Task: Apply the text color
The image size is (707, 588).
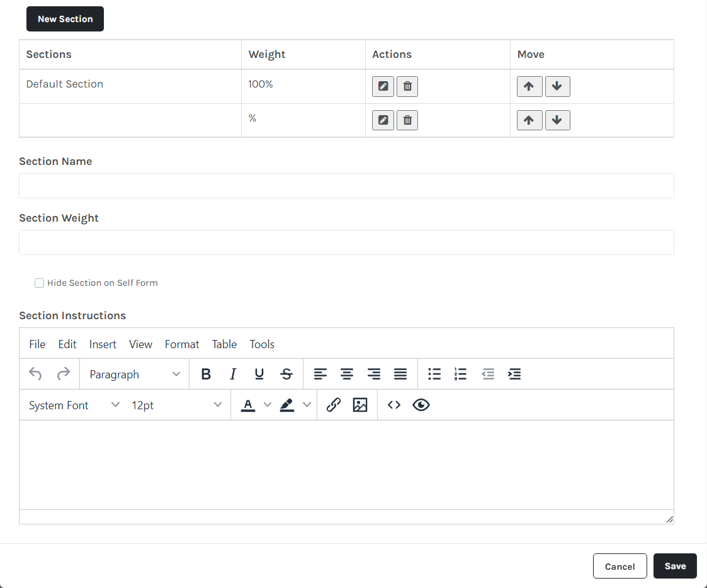Action: pyautogui.click(x=248, y=405)
